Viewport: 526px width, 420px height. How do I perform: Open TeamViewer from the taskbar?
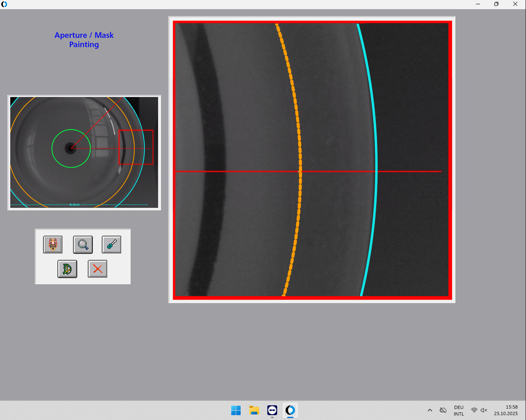pos(272,410)
